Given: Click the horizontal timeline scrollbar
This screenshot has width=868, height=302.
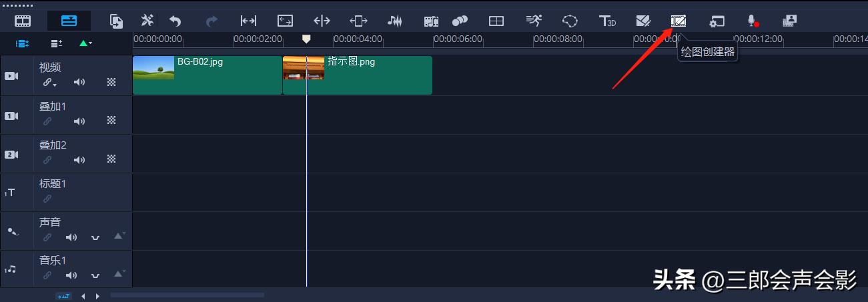Looking at the screenshot, I should click(187, 295).
